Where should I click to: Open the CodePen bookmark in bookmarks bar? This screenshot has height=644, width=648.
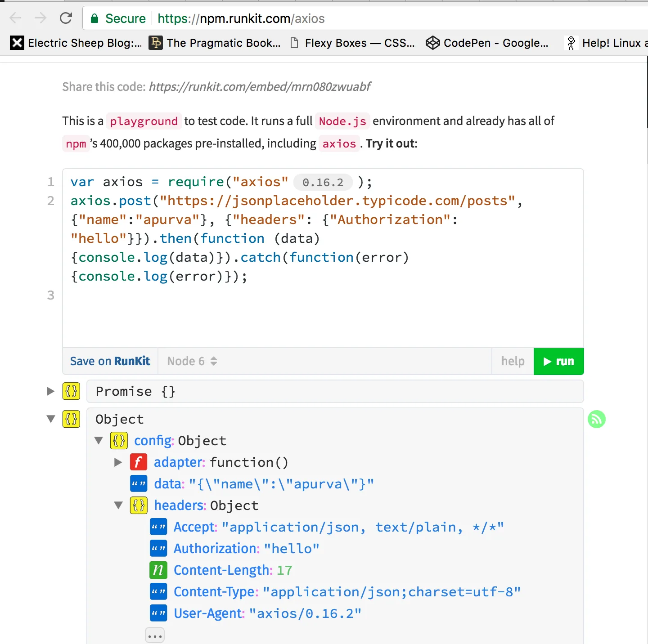[487, 43]
